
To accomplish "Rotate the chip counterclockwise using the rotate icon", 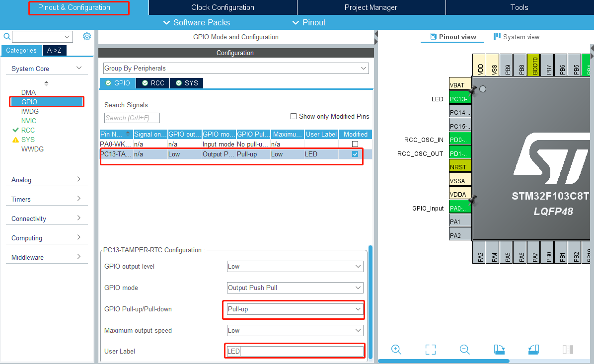I will (533, 350).
